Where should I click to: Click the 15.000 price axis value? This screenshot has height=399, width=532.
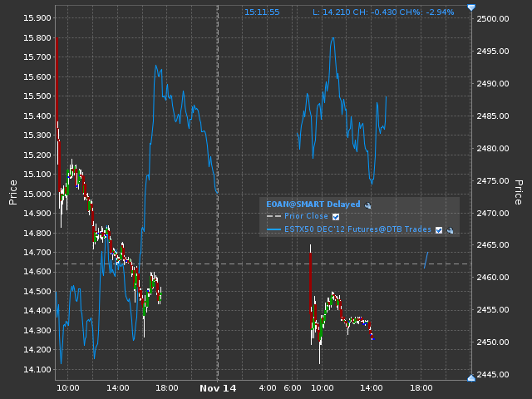point(37,194)
